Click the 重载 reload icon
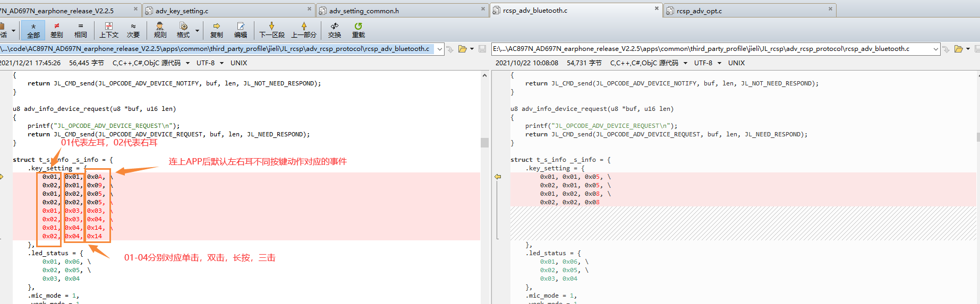The width and height of the screenshot is (980, 304). point(359,30)
